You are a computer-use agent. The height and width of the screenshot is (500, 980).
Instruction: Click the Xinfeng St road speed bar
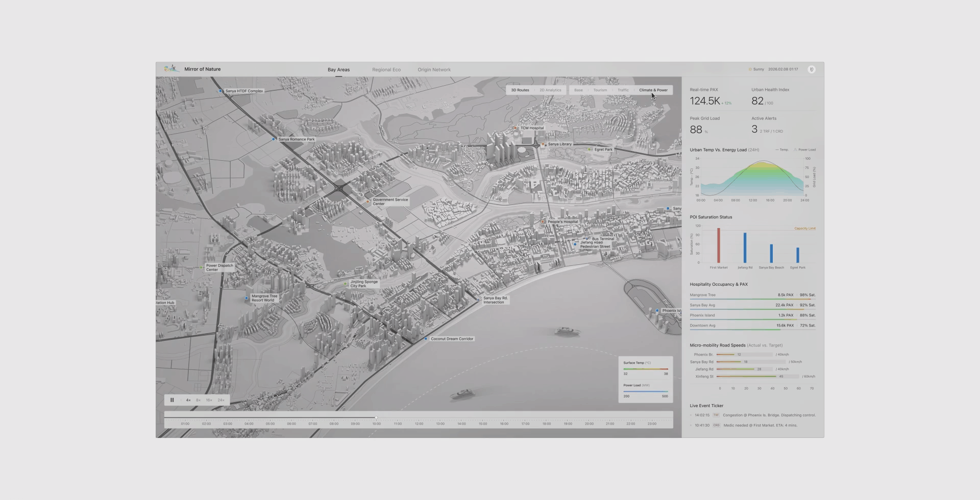tap(758, 377)
